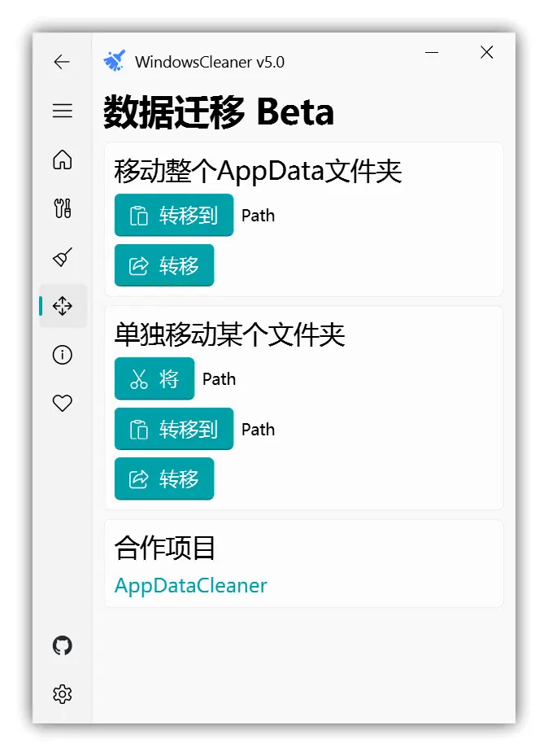Viewport: 548px width, 756px height.
Task: Click 转移到 button under AppData section
Action: pos(174,215)
